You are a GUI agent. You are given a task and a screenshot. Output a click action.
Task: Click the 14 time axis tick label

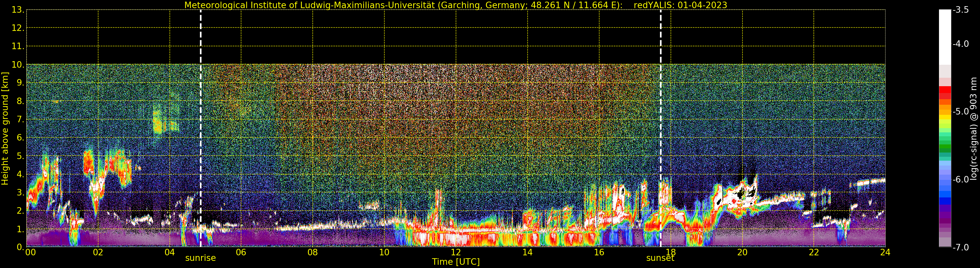point(527,252)
